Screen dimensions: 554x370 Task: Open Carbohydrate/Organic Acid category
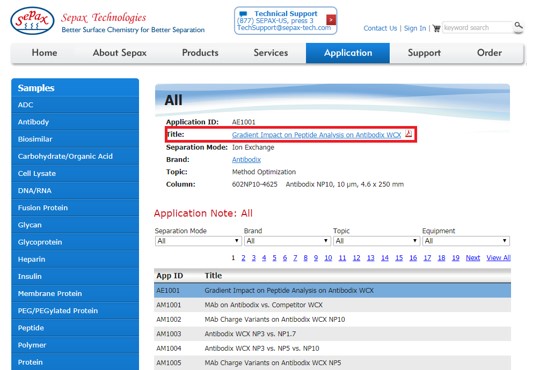75,156
